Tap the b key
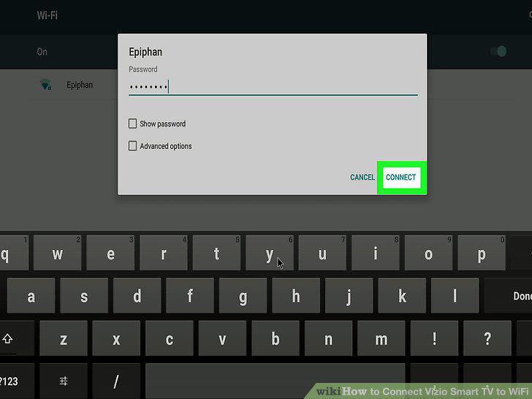Image resolution: width=532 pixels, height=399 pixels. click(275, 338)
